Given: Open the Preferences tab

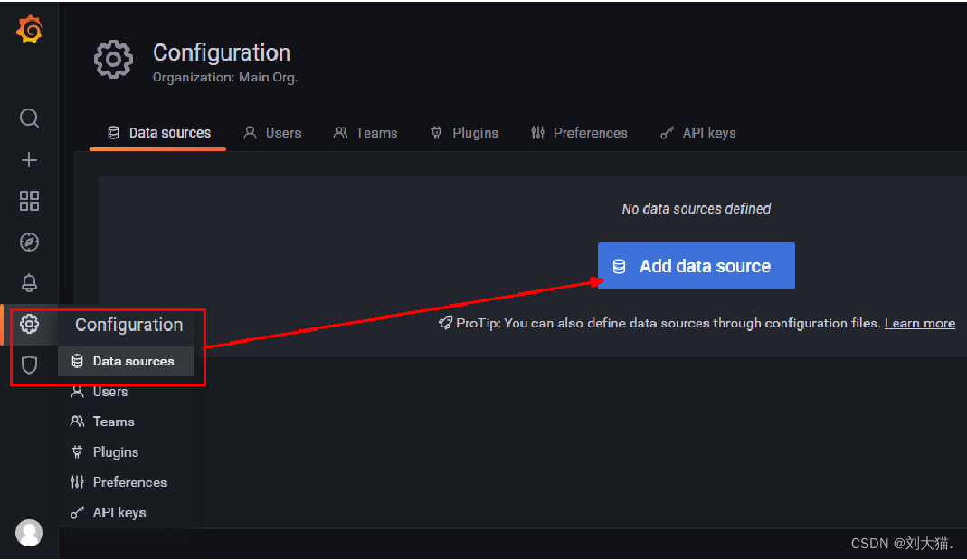Looking at the screenshot, I should [579, 133].
